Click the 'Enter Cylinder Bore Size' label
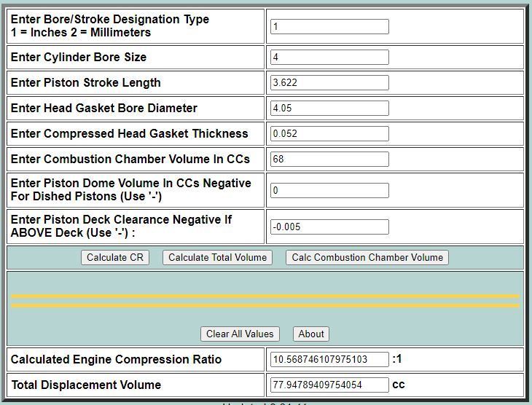Screen dimensions: 532x405 (x=79, y=57)
